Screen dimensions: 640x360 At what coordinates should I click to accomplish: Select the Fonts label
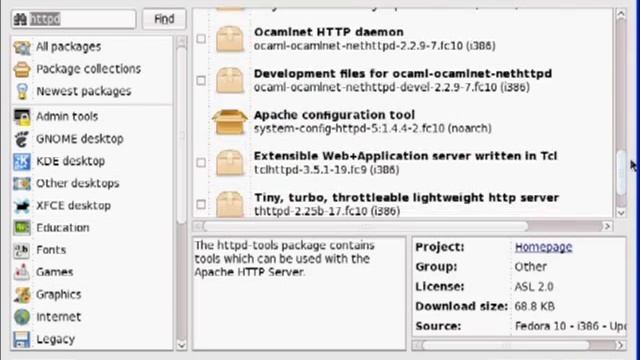point(51,250)
